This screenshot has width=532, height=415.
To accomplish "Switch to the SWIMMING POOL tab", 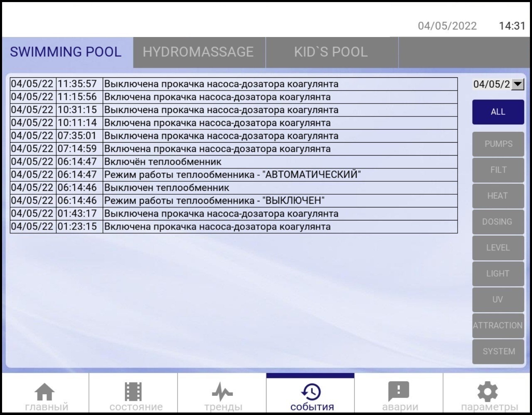I will (67, 52).
